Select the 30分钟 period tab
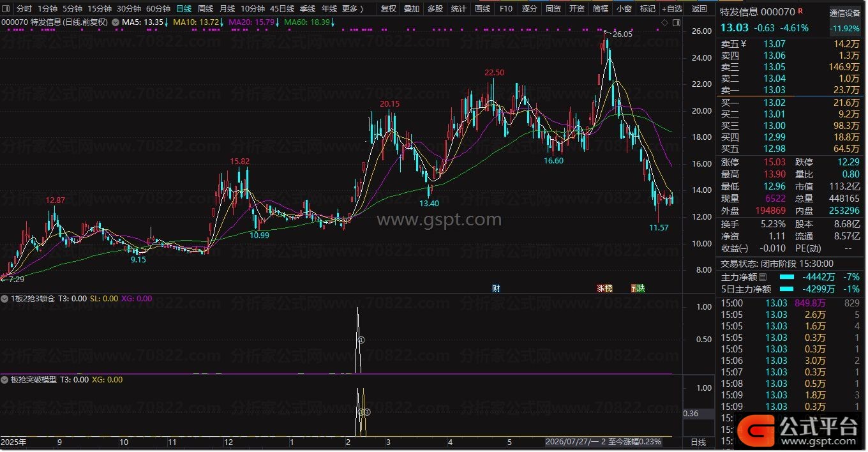Screen dimensions: 868x452 click(x=129, y=9)
